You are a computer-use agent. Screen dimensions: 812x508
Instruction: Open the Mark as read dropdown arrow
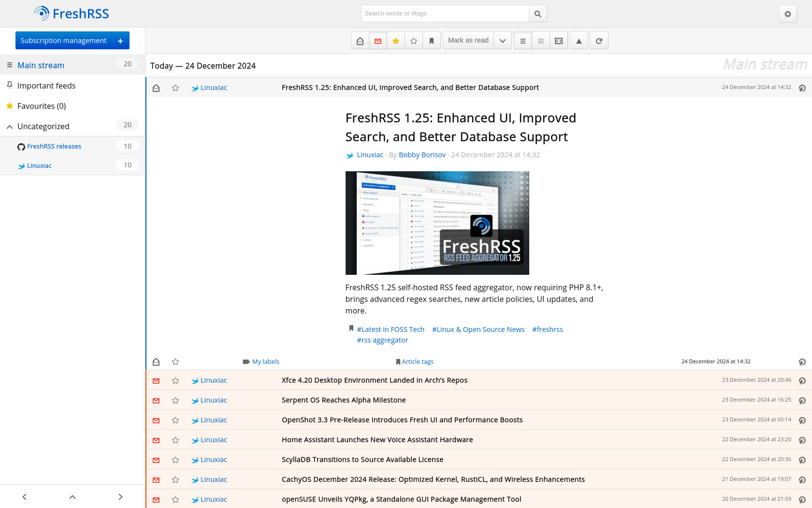coord(503,41)
